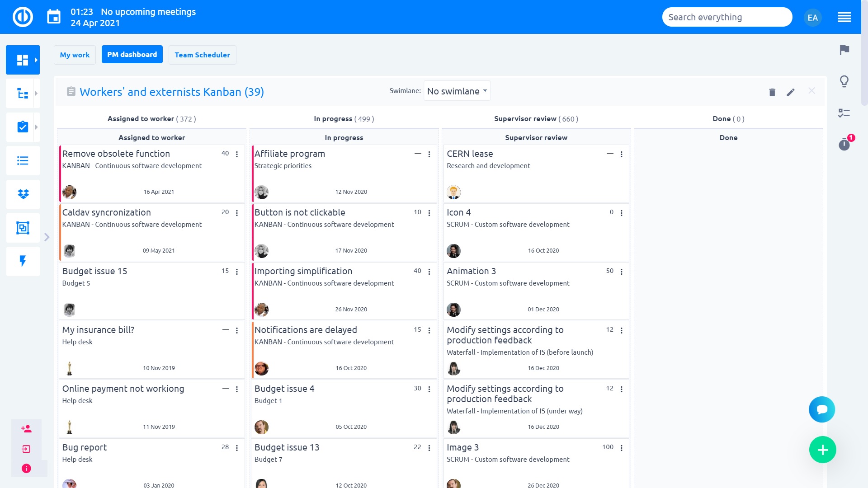The image size is (868, 488).
Task: Open the stopwatch icon with notification badge
Action: click(x=844, y=145)
